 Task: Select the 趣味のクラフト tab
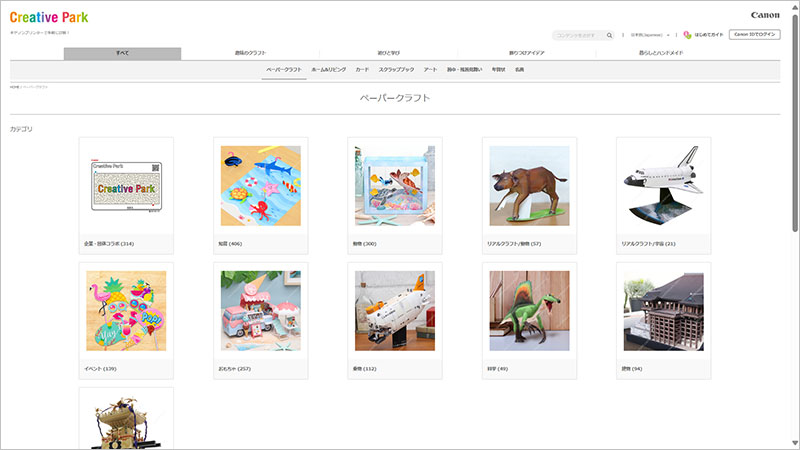250,53
